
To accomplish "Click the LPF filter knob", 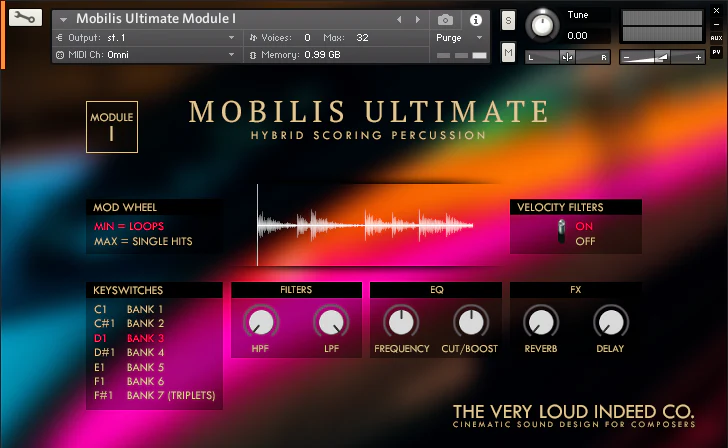I will tap(331, 322).
